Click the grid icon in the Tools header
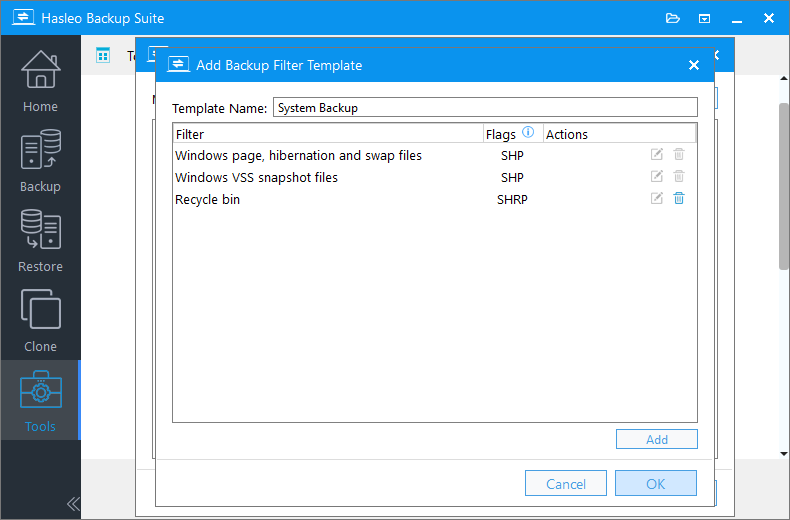790x520 pixels. pyautogui.click(x=103, y=55)
